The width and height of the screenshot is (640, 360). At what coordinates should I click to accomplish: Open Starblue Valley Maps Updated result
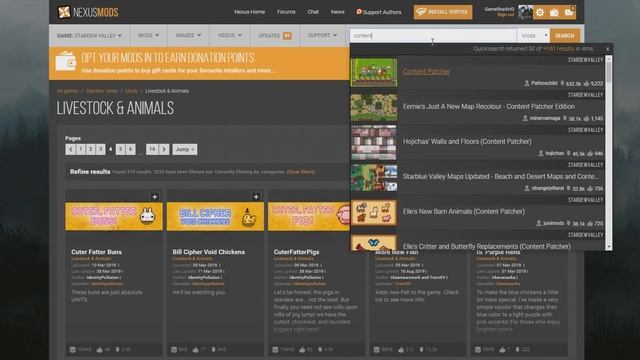(x=500, y=177)
